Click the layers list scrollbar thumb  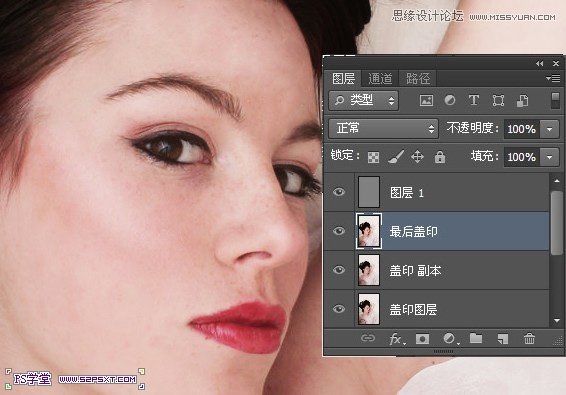[x=557, y=223]
